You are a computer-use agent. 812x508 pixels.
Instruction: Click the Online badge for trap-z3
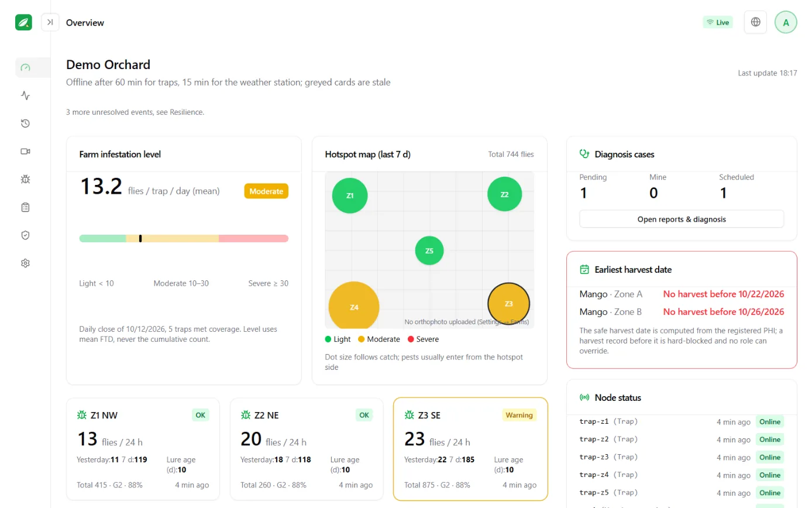[770, 457]
